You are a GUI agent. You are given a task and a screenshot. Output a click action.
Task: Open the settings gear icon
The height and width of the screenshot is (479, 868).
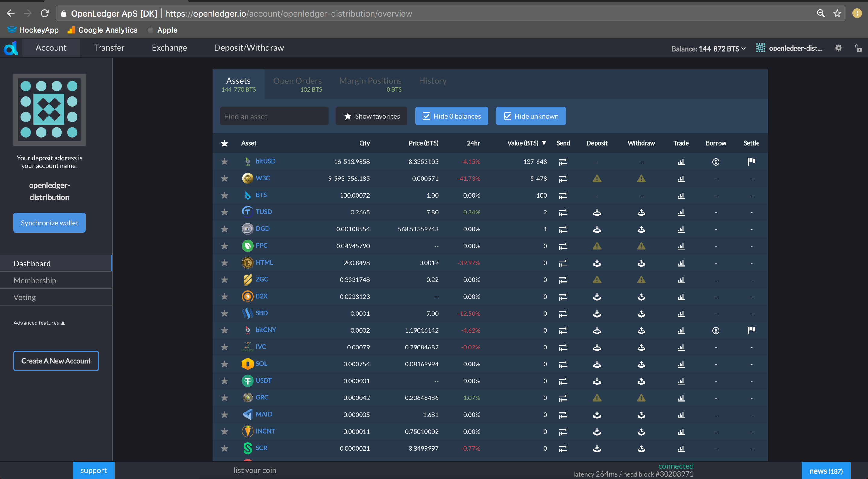tap(838, 48)
